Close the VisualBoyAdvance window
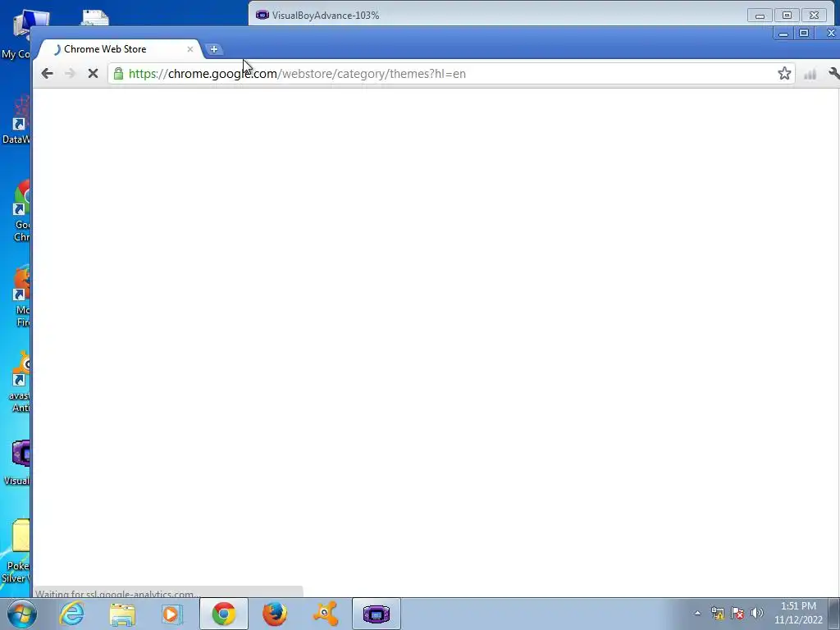 click(815, 16)
